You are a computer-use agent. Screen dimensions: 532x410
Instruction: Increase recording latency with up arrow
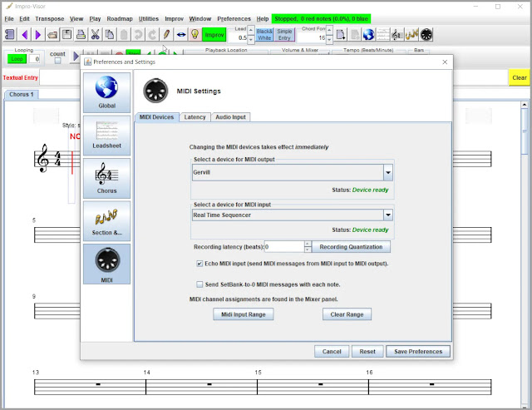coord(308,244)
